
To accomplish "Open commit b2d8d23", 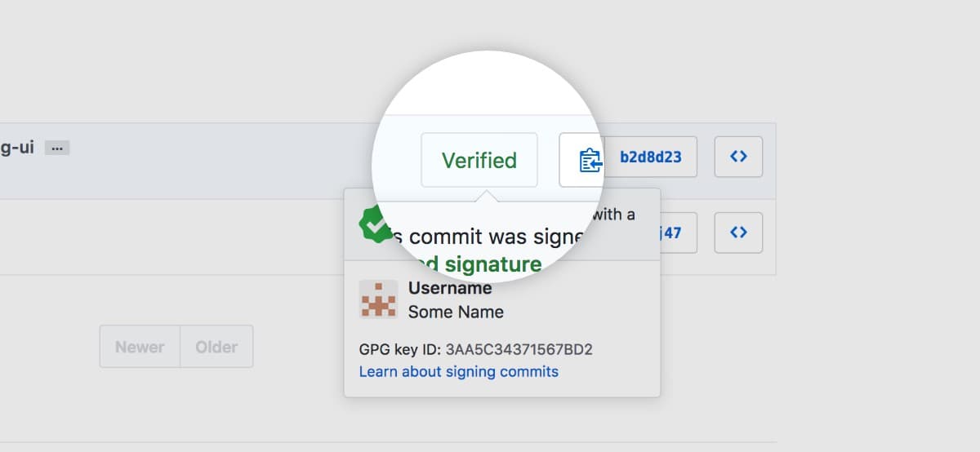I will click(x=651, y=157).
